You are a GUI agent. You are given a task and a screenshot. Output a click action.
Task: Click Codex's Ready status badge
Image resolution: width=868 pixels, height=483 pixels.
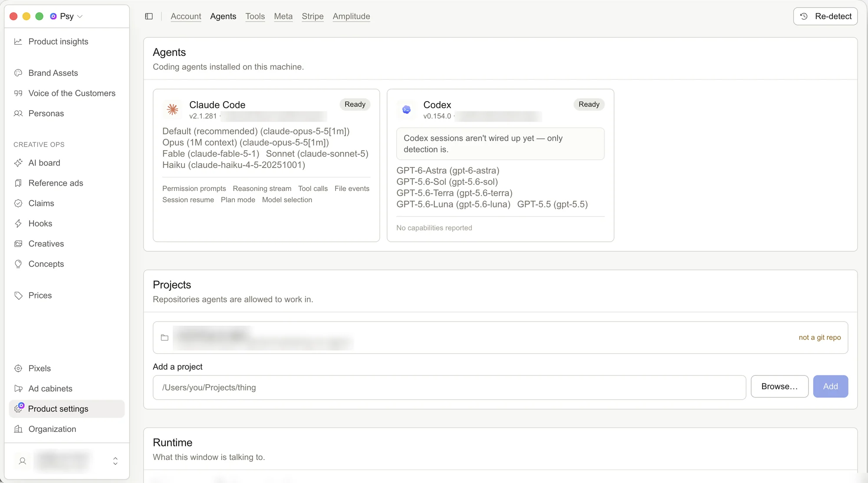click(x=589, y=104)
